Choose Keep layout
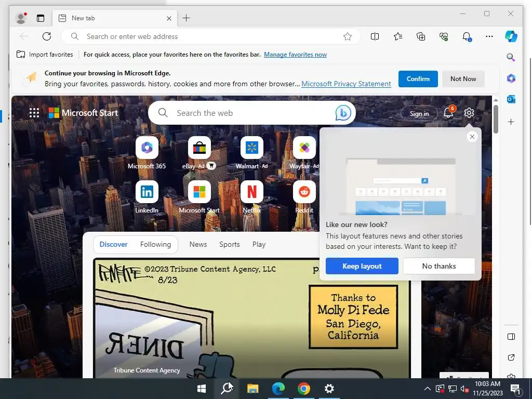This screenshot has height=399, width=532. click(362, 266)
